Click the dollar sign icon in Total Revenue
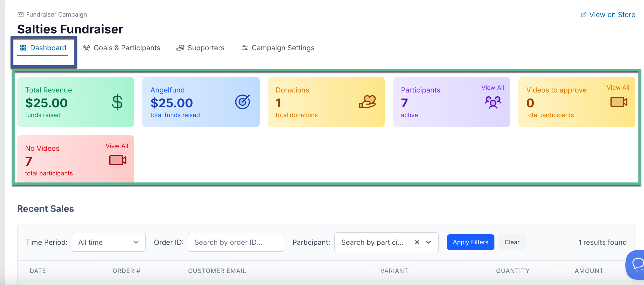 pos(117,102)
